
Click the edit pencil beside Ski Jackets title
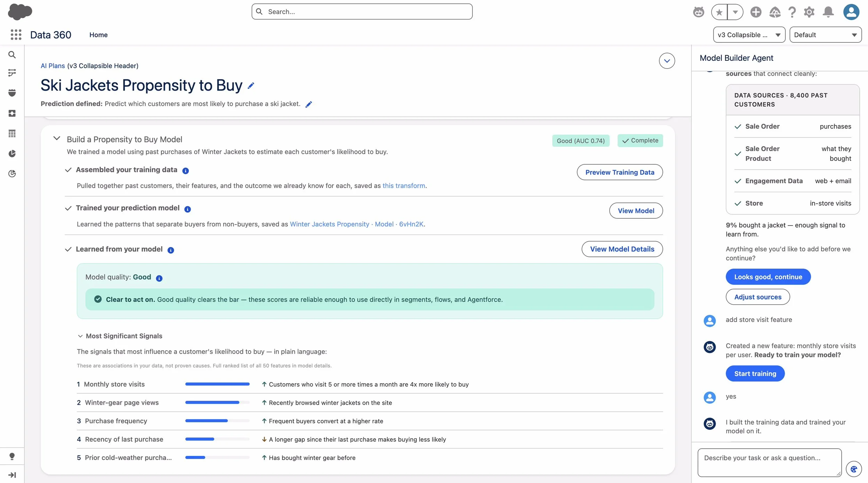[x=251, y=85]
